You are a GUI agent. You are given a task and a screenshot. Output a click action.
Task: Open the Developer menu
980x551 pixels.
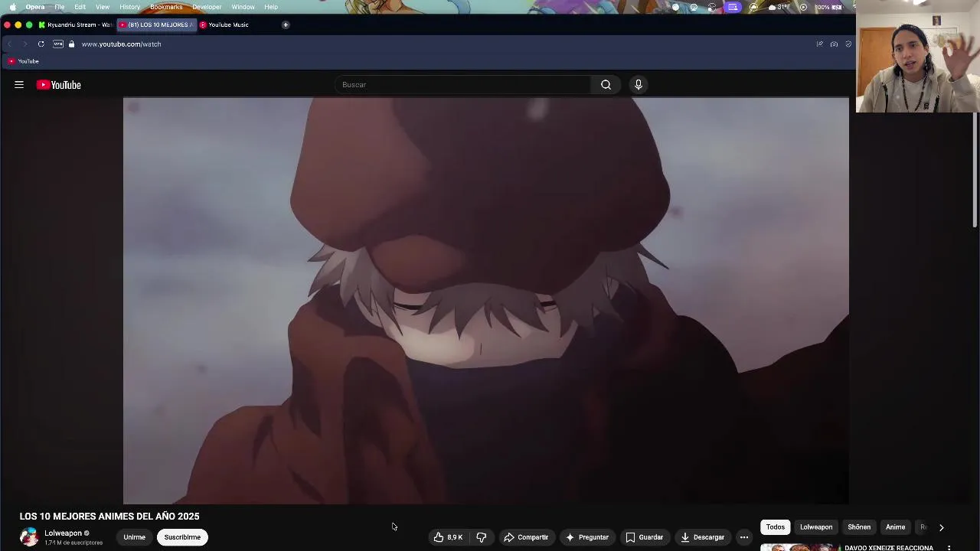click(207, 7)
